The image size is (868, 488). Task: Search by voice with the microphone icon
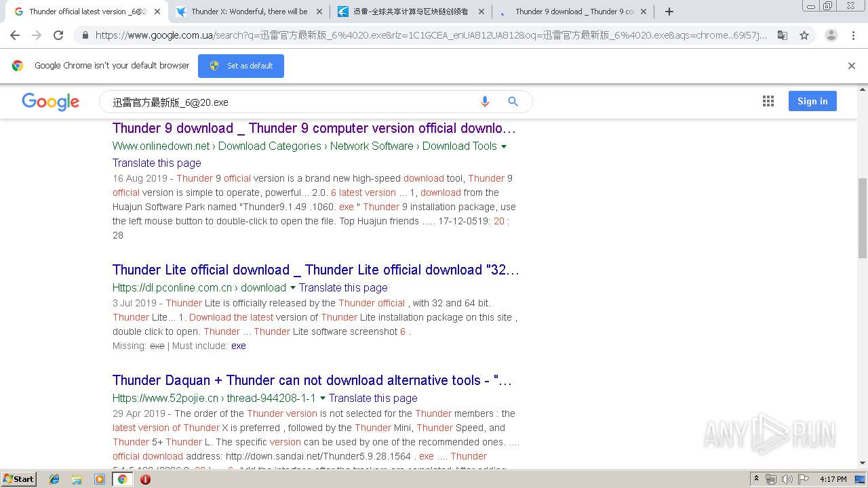click(x=485, y=102)
